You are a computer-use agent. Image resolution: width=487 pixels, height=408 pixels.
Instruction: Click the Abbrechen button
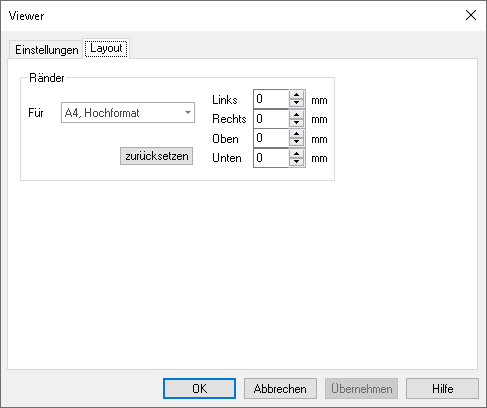point(280,389)
